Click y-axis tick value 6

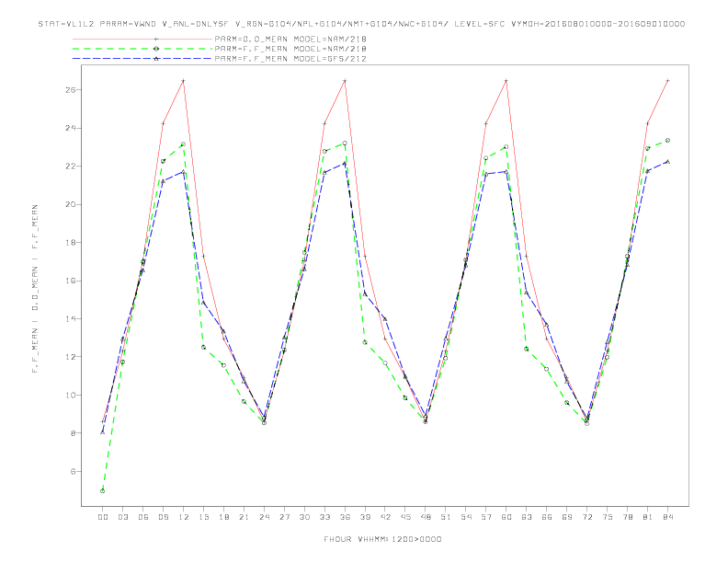coord(73,472)
